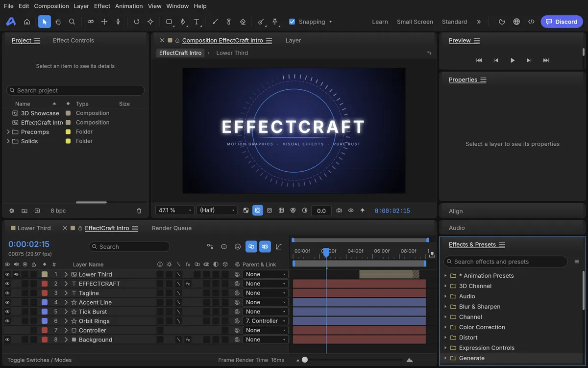Toggle transparency grid in viewer
Viewport: 588px width, 368px height.
(246, 210)
